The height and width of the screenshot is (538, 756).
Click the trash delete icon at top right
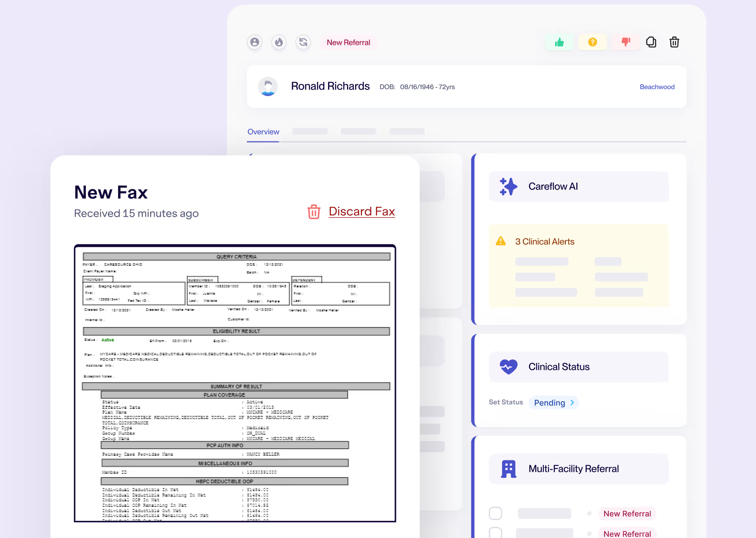[x=674, y=42]
